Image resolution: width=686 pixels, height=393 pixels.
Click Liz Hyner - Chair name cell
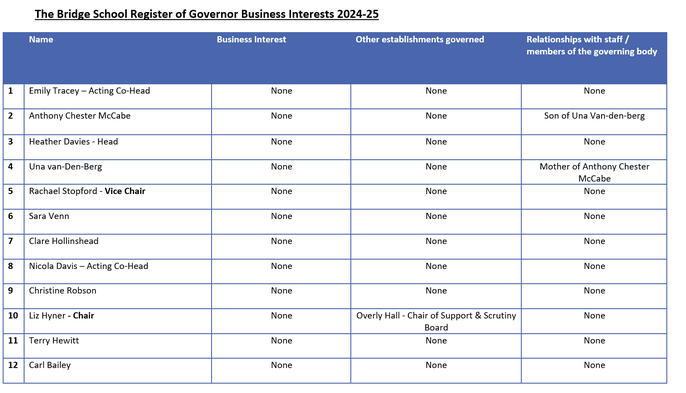[x=118, y=321]
